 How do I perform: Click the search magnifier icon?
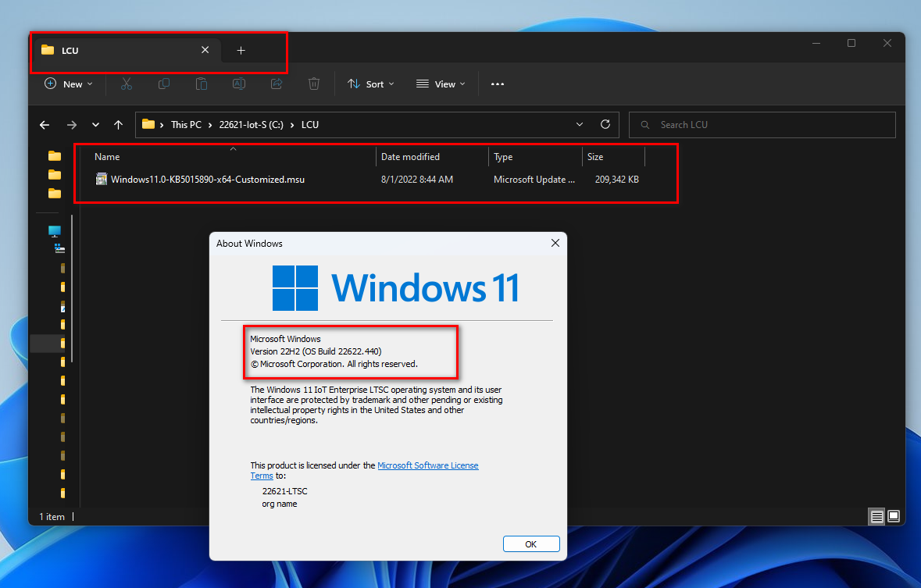645,124
